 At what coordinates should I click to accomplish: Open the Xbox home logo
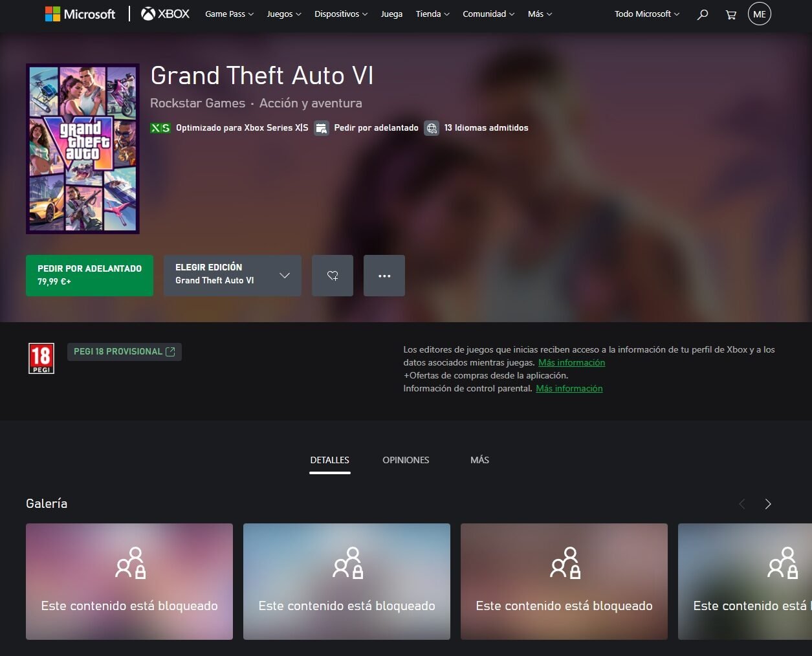coord(166,14)
